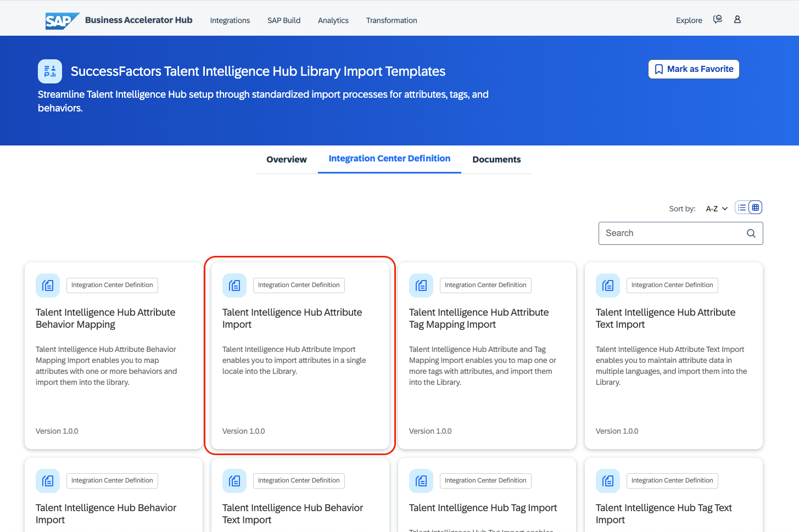
Task: Click the package icon beside the SuccessFactors title
Action: click(50, 71)
